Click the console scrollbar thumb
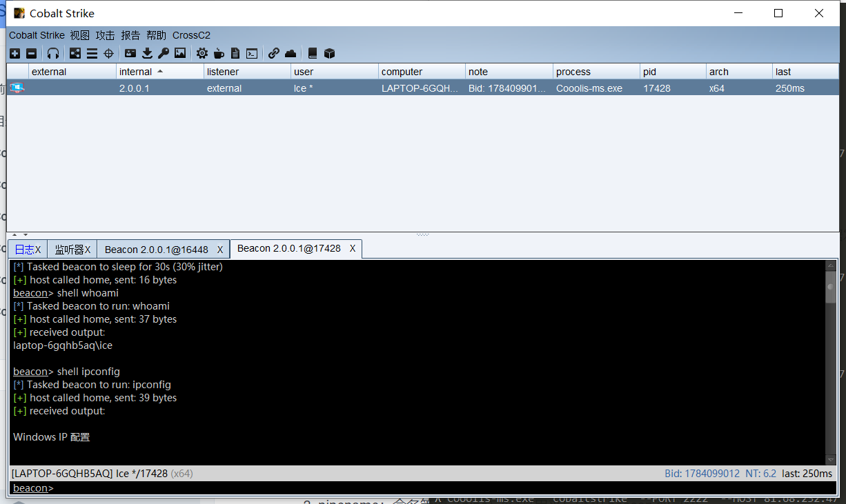This screenshot has height=504, width=846. 831,287
